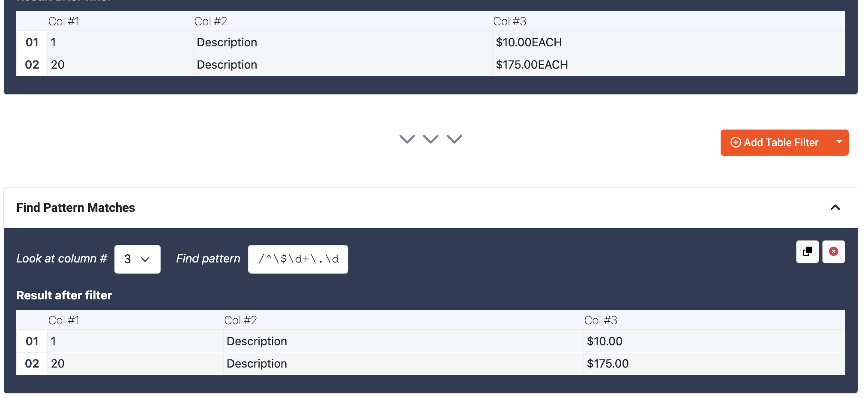Click Col #3 header in lower table
Screen dimensions: 868x398
(601, 320)
